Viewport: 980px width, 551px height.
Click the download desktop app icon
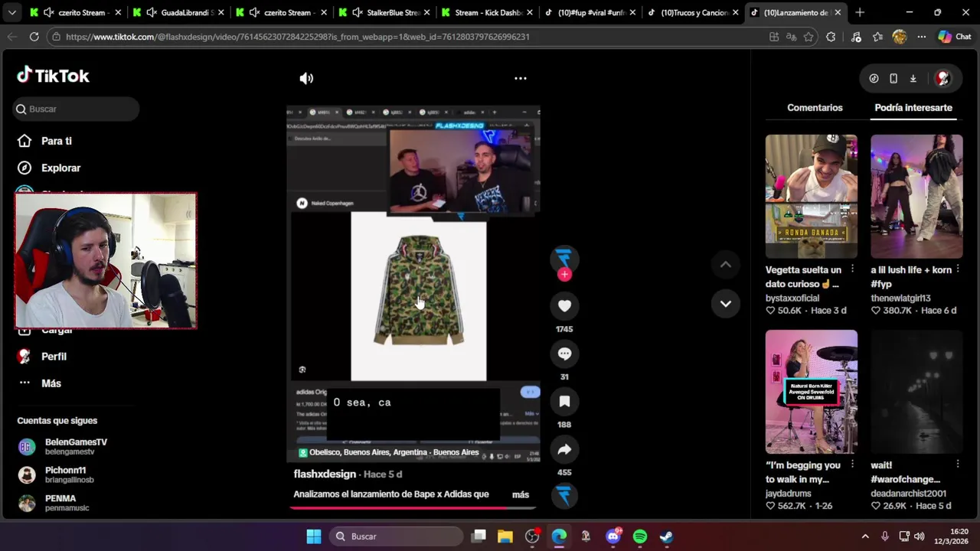coord(913,78)
